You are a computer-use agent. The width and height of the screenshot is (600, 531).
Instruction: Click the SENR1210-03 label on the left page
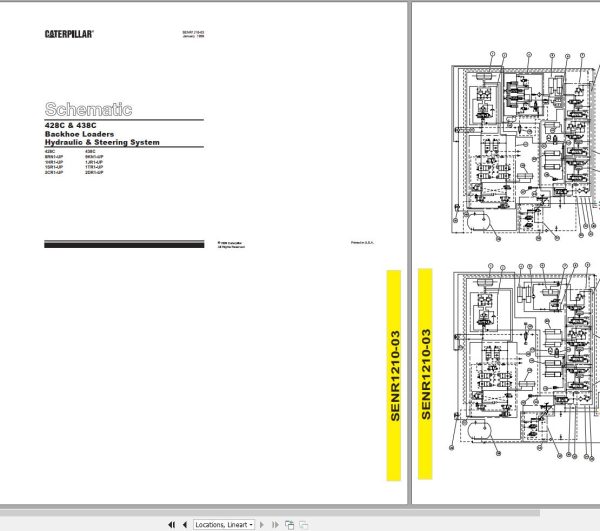pyautogui.click(x=394, y=375)
